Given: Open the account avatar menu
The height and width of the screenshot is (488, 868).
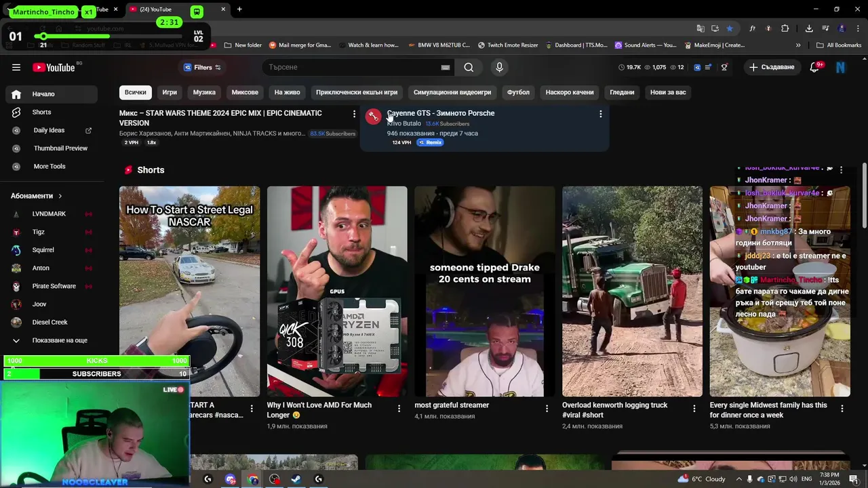Looking at the screenshot, I should click(840, 67).
